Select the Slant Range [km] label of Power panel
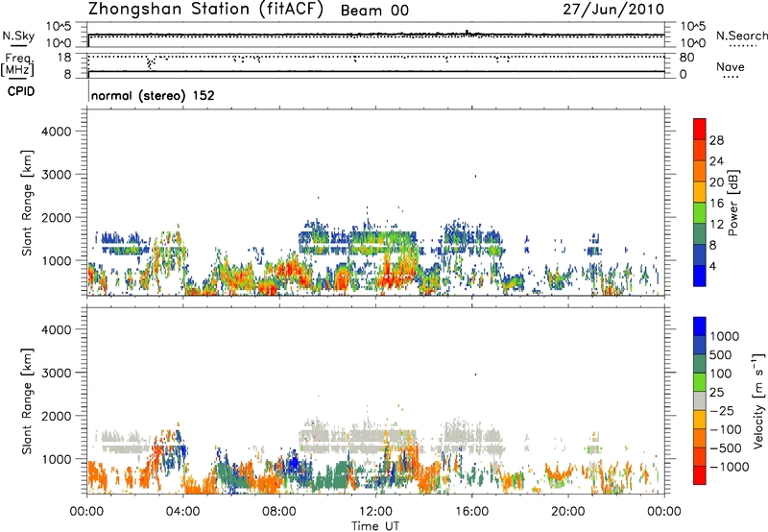Image resolution: width=768 pixels, height=532 pixels. pos(27,203)
